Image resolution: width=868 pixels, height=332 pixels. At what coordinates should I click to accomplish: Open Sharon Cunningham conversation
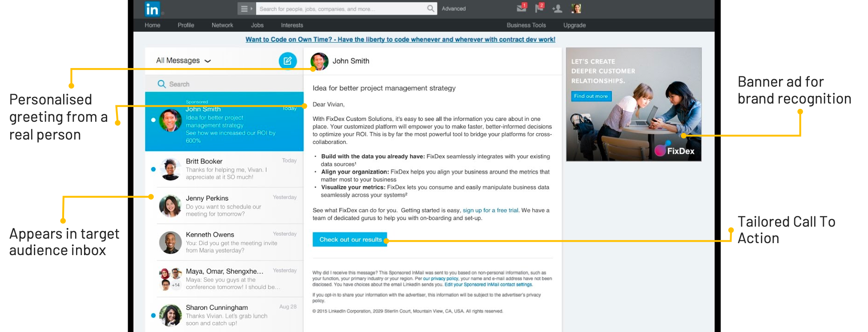[x=224, y=315]
